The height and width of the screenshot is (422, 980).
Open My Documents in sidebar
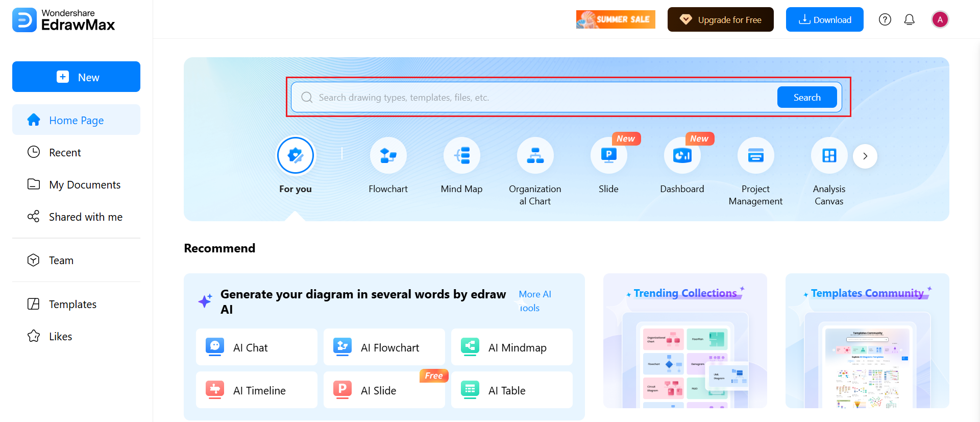[76, 184]
